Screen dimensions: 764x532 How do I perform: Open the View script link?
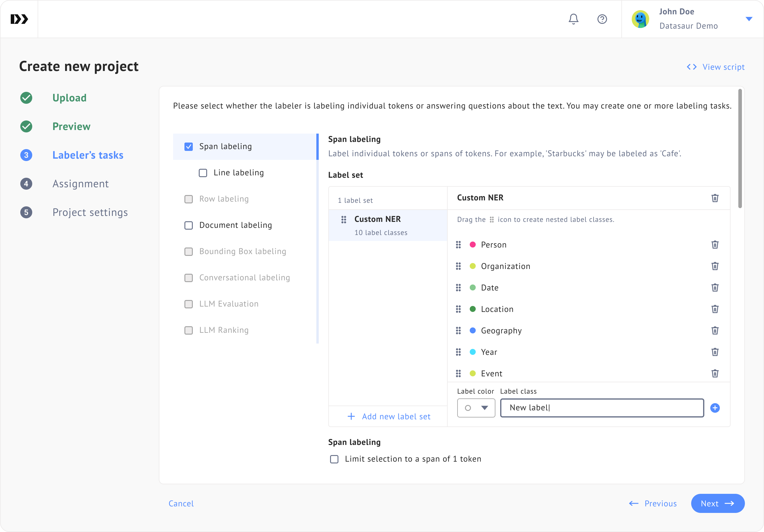click(x=716, y=67)
